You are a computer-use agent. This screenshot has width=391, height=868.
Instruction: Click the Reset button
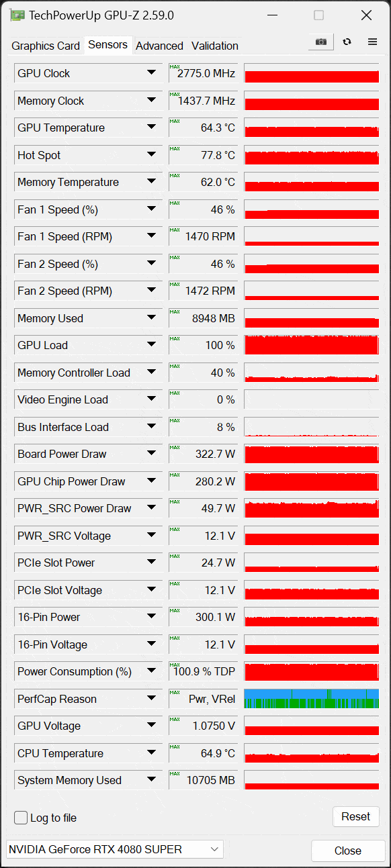(x=356, y=816)
